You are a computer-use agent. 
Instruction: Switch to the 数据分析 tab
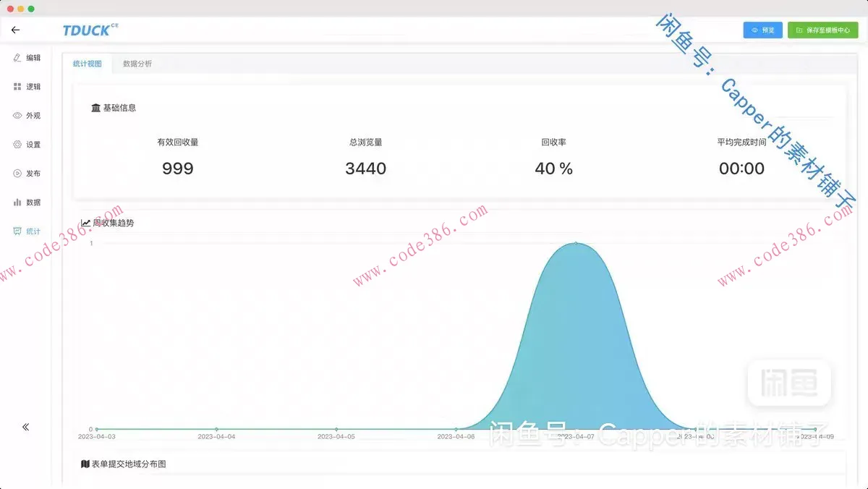pyautogui.click(x=137, y=64)
